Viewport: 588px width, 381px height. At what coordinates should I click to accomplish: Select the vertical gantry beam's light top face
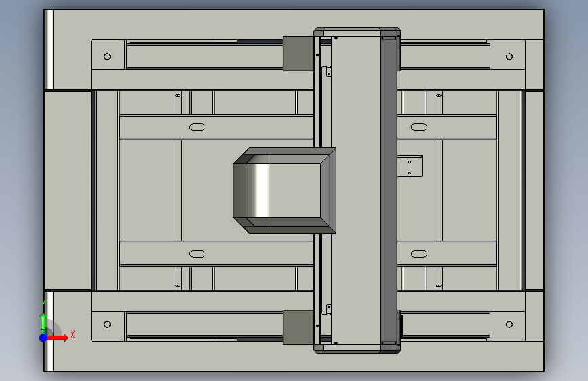(x=356, y=190)
